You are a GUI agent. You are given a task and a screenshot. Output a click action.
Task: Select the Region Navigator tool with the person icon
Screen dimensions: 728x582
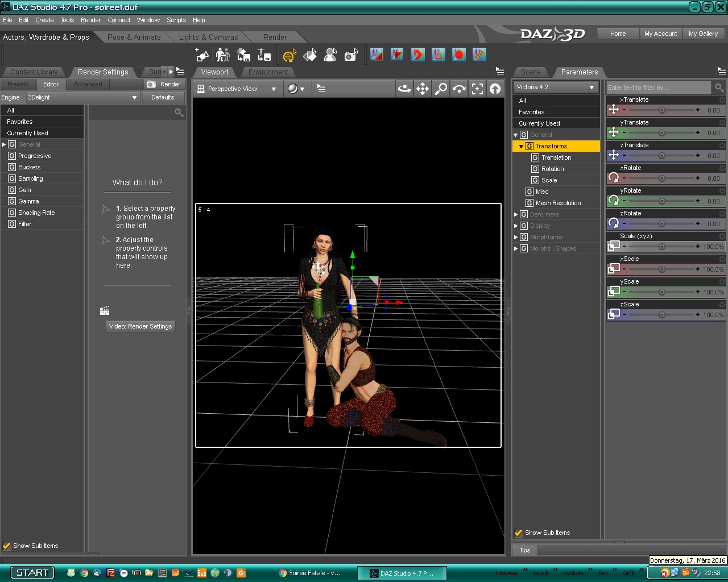click(330, 55)
